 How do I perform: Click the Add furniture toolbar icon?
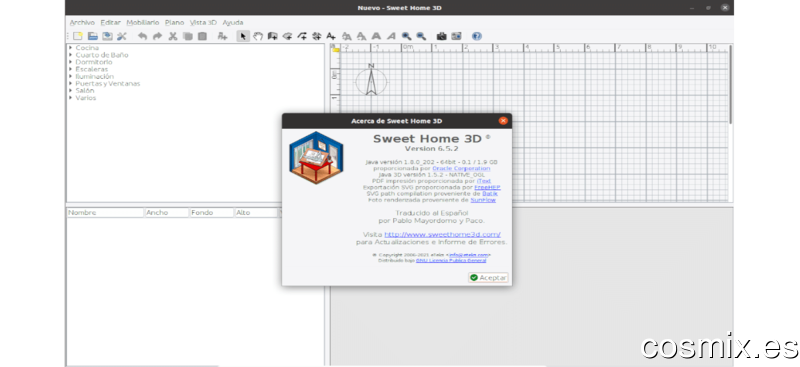[222, 36]
